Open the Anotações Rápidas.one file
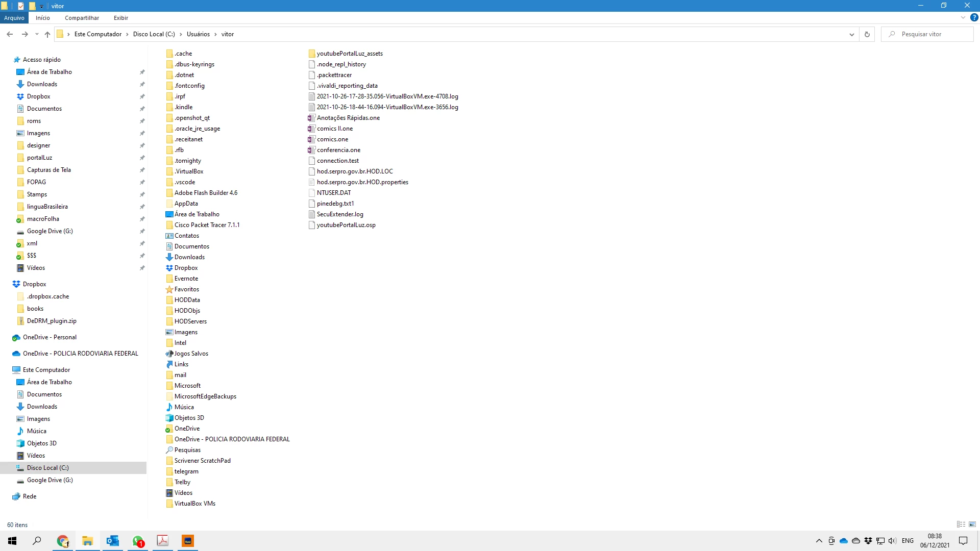Screen dimensions: 980x551 pyautogui.click(x=348, y=118)
